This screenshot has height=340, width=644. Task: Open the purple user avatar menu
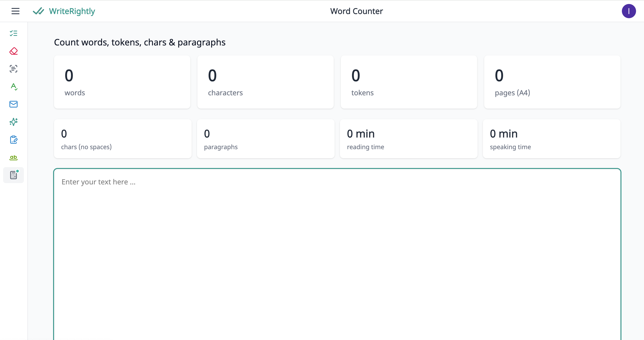[629, 11]
